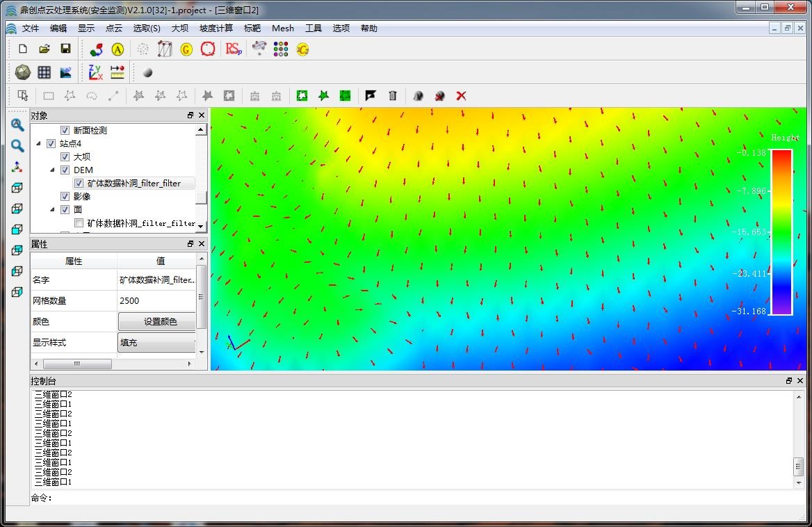Open project using the open folder icon
The height and width of the screenshot is (527, 812).
click(44, 49)
